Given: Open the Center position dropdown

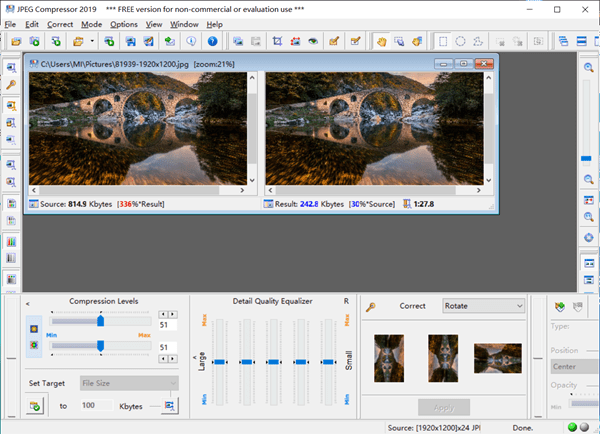Looking at the screenshot, I should pyautogui.click(x=575, y=366).
